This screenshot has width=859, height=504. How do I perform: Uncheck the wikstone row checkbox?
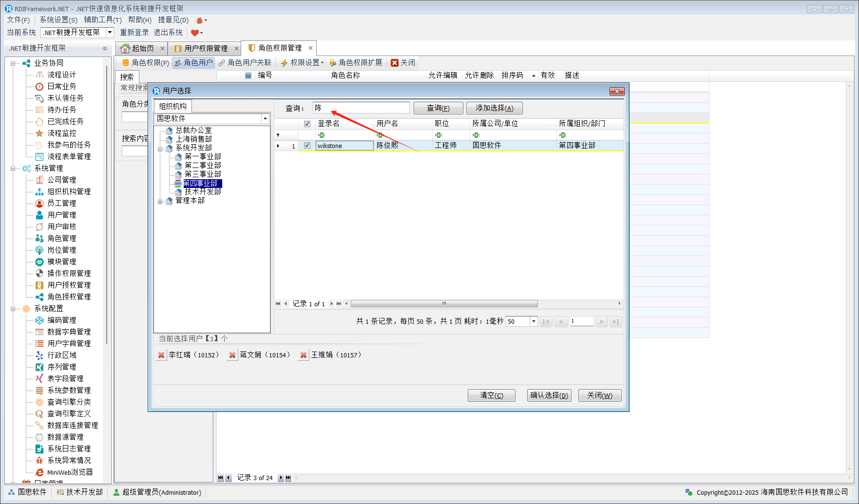pyautogui.click(x=307, y=146)
